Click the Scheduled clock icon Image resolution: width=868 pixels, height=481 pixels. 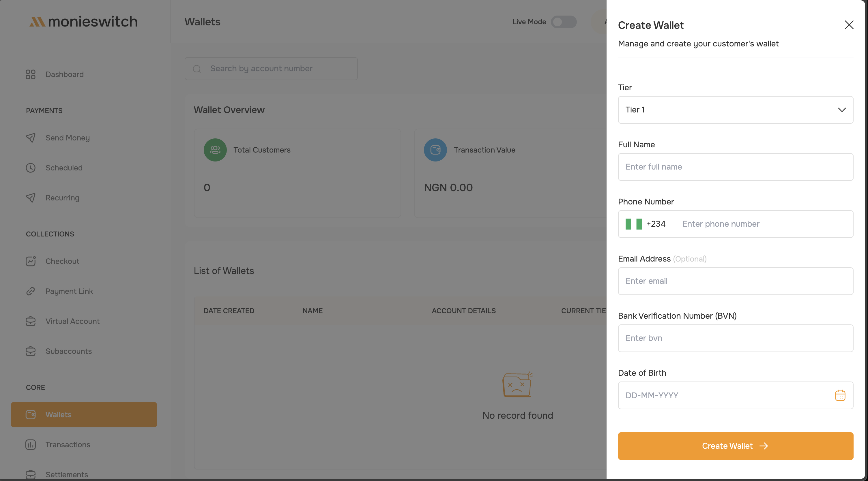pyautogui.click(x=30, y=168)
